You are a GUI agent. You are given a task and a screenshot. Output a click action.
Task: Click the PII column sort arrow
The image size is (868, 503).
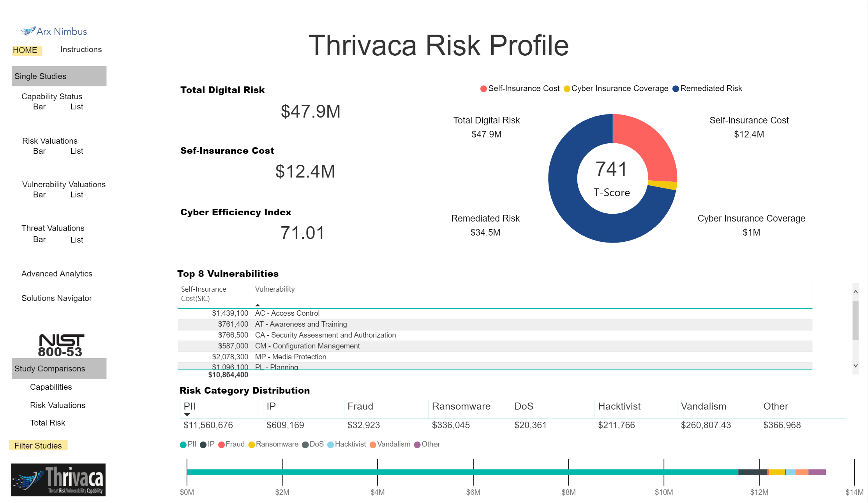[x=187, y=415]
